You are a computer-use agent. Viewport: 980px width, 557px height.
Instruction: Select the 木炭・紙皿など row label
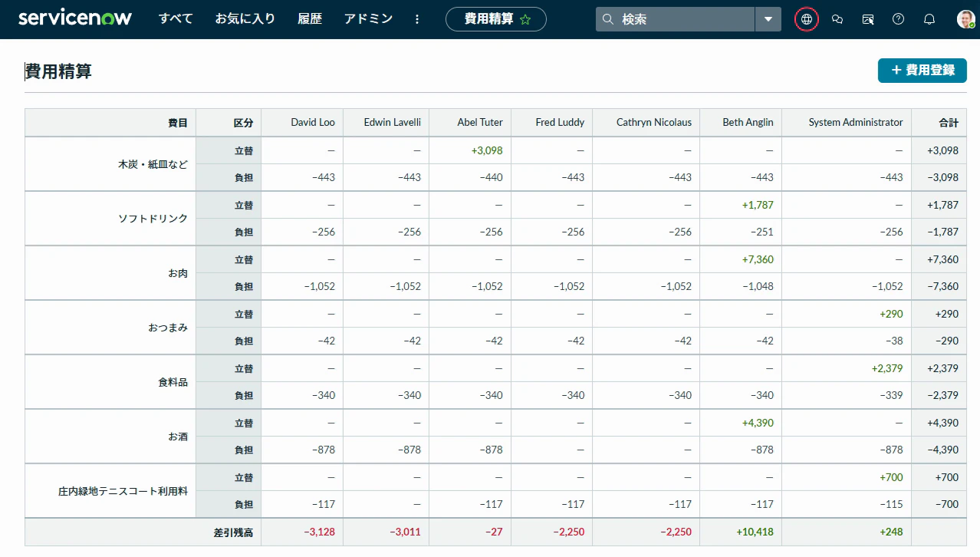[x=153, y=164]
